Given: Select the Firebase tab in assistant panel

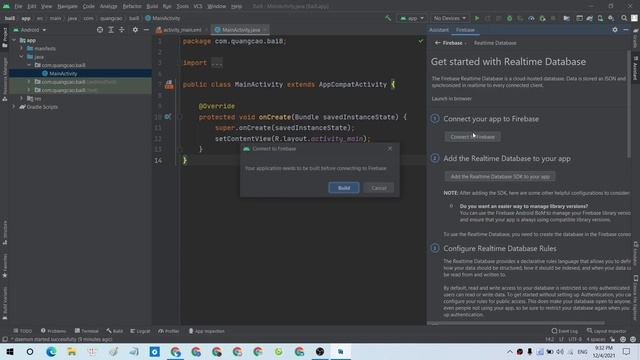Looking at the screenshot, I should pyautogui.click(x=465, y=30).
